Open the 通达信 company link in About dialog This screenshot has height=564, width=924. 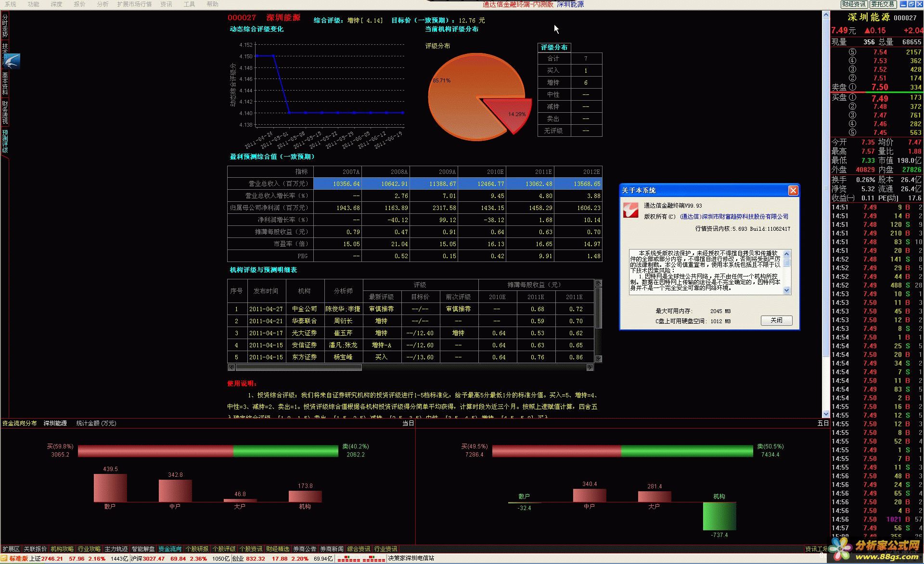[734, 217]
